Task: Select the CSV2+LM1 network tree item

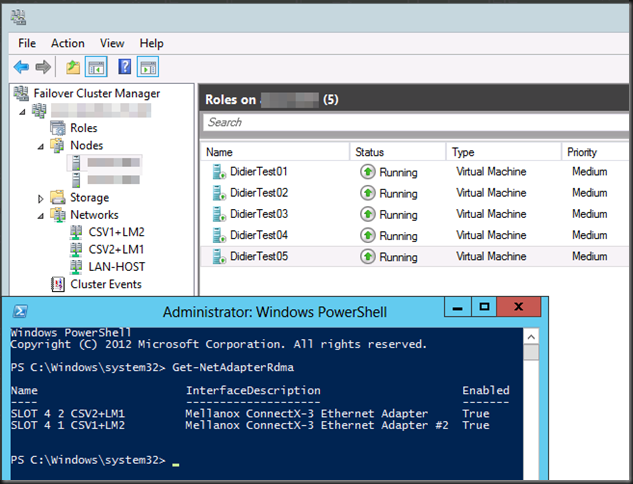Action: click(x=116, y=249)
